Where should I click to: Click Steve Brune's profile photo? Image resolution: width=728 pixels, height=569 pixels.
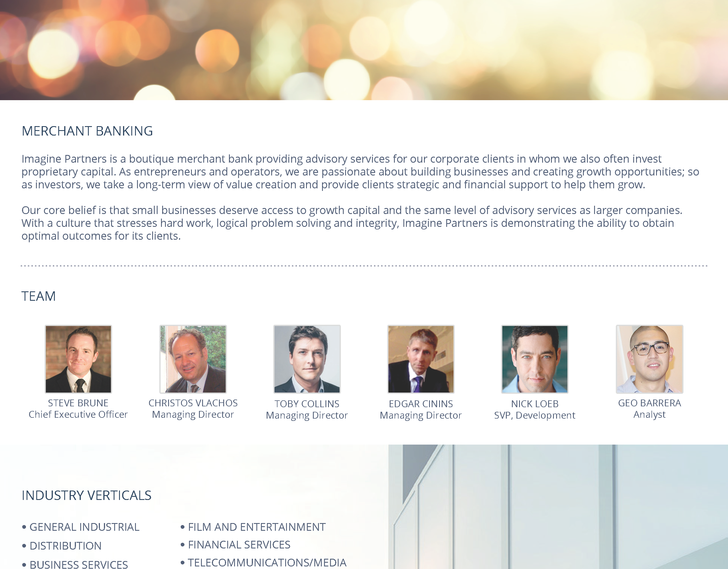click(78, 359)
